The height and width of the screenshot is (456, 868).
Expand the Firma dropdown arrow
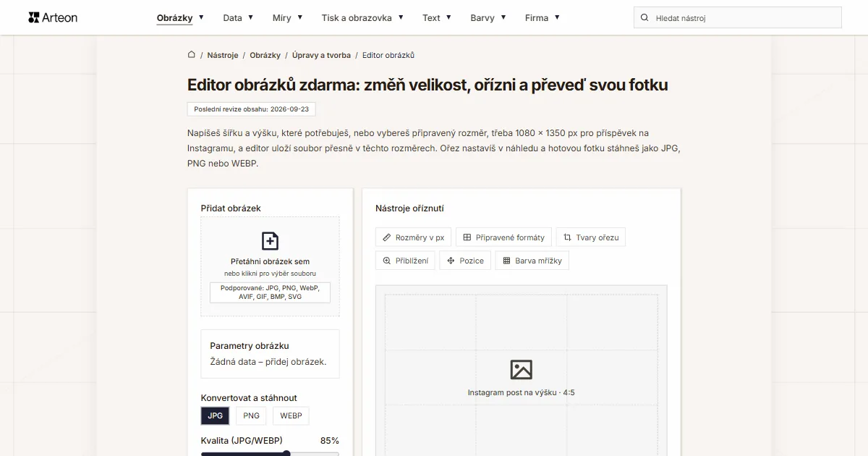[557, 17]
